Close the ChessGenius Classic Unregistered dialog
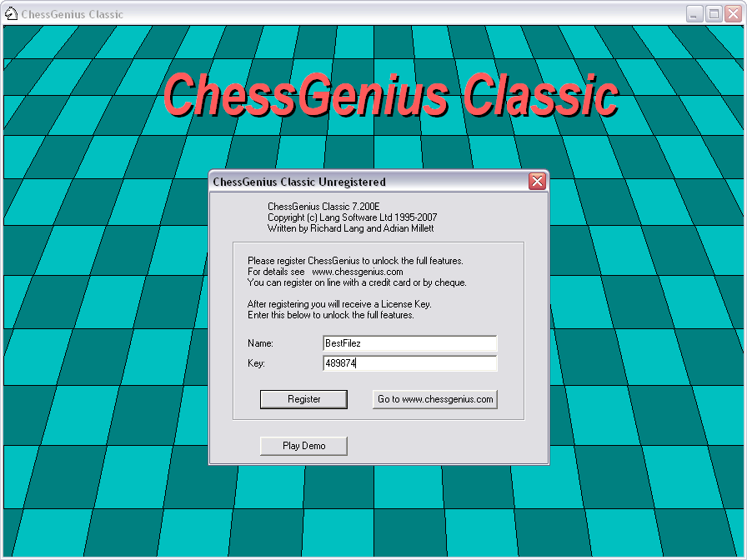The image size is (747, 560). tap(538, 182)
